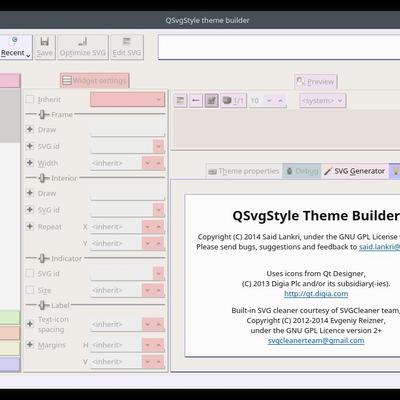Click the Save toolbar icon
Screen dimensions: 400x400
(x=45, y=47)
